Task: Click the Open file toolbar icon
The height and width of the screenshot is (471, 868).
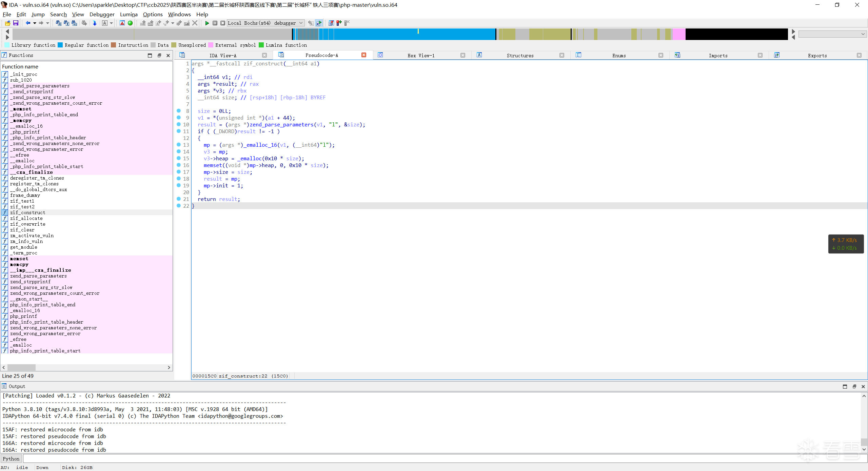Action: 7,23
